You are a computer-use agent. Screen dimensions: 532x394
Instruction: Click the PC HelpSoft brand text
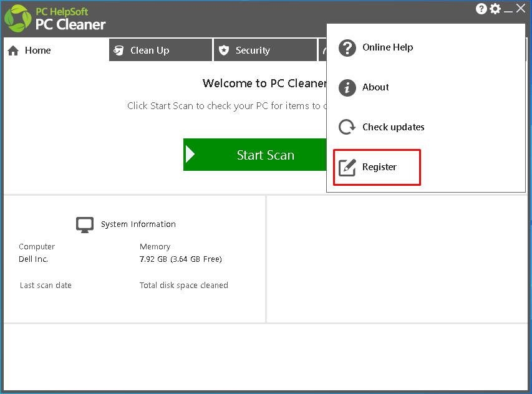(62, 11)
